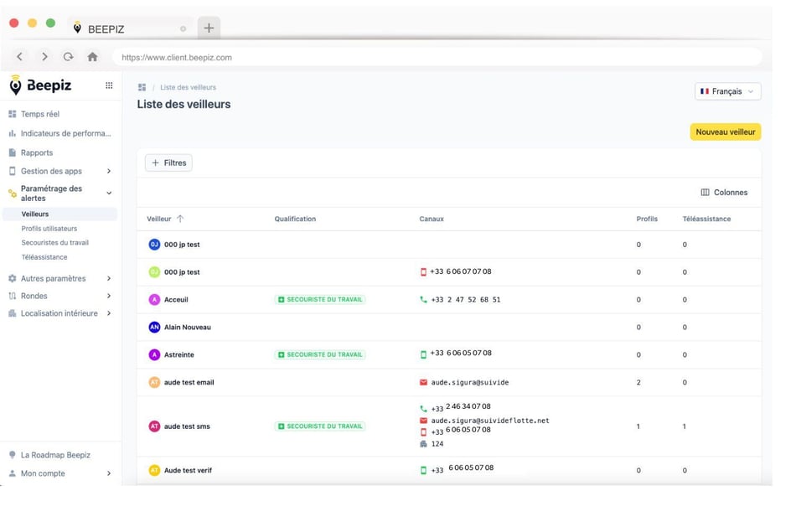796x532 pixels.
Task: Expand Localisation intérieure chevron
Action: pyautogui.click(x=109, y=313)
